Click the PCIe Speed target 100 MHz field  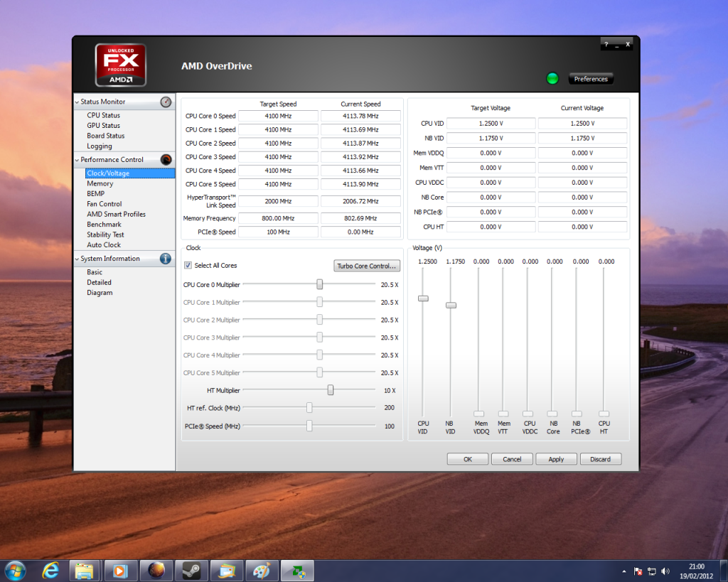278,232
